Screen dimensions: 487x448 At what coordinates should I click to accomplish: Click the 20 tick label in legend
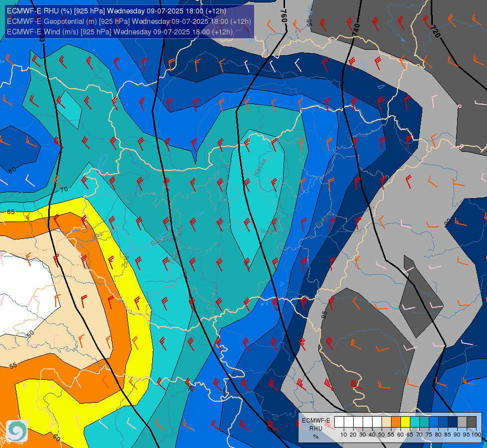coord(353,435)
